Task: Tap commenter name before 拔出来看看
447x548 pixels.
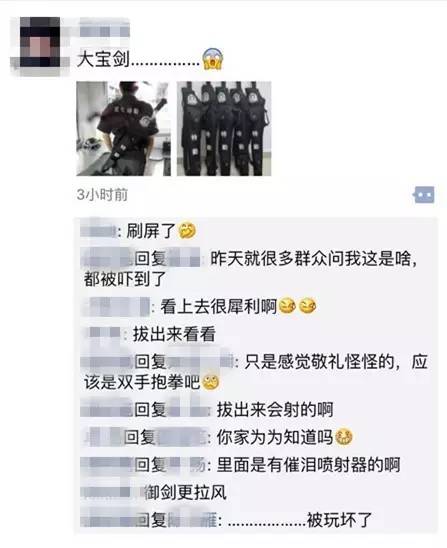Action: point(102,333)
